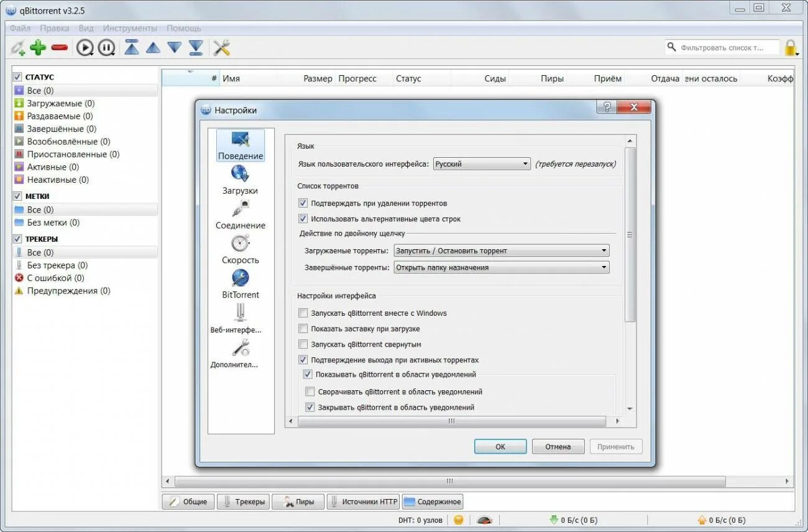Toggle Подтверждение выхода при активных торрентах
Image resolution: width=808 pixels, height=532 pixels.
coord(303,360)
